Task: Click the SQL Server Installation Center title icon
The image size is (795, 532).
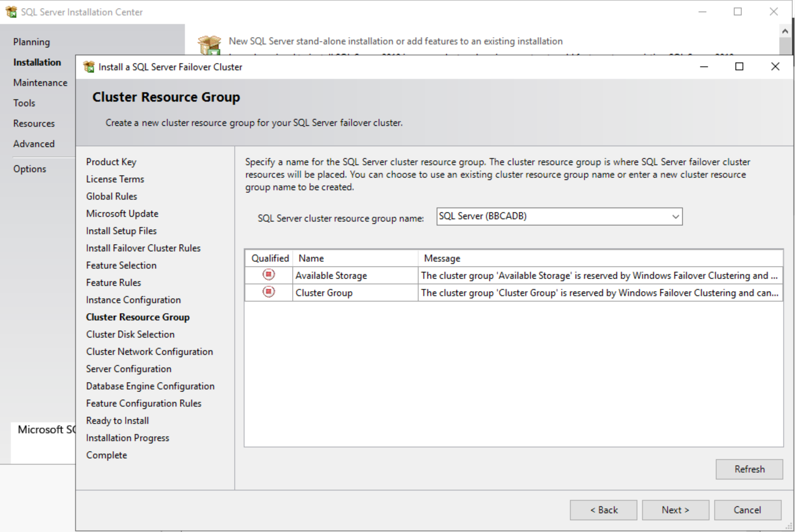Action: (x=11, y=12)
